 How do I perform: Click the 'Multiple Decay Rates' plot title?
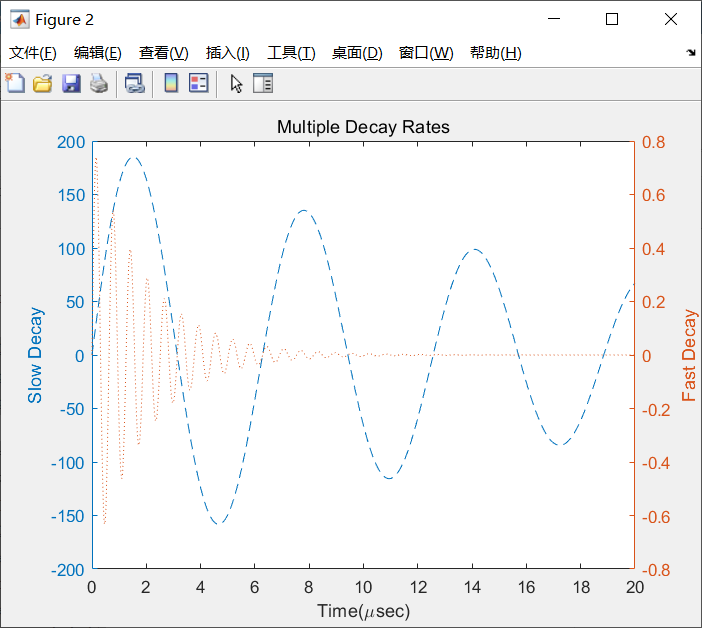click(x=363, y=127)
